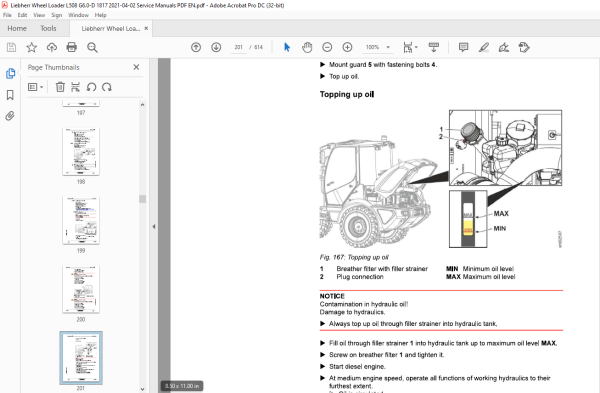Toggle the Attachments paperclip panel
The image size is (600, 393).
pyautogui.click(x=10, y=116)
